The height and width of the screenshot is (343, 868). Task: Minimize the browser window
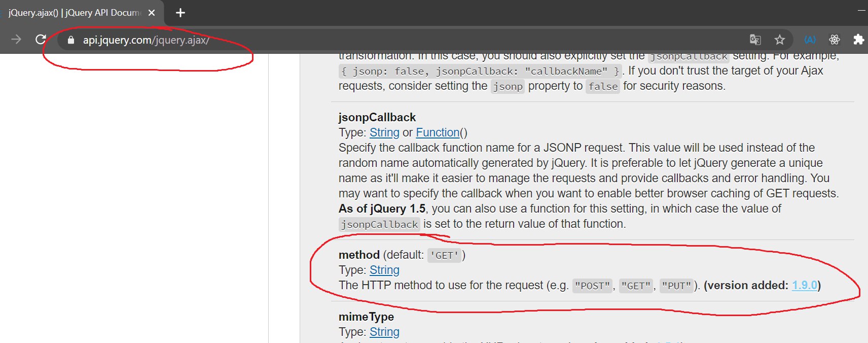coord(861,10)
